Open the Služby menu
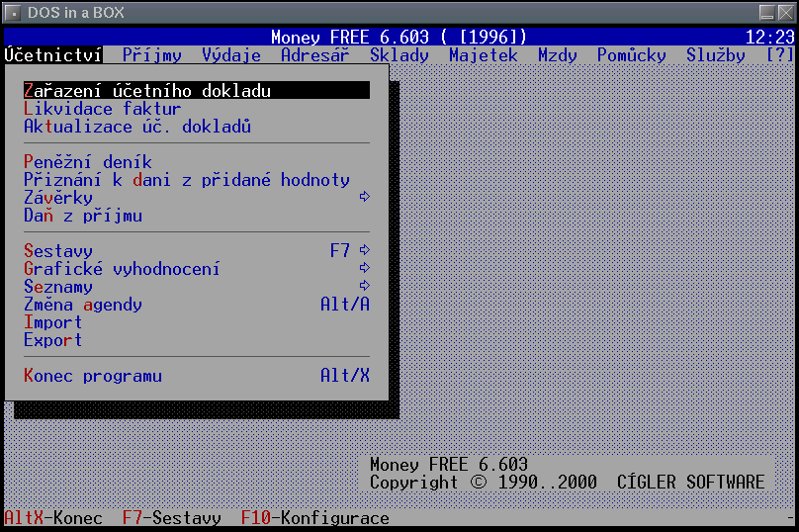799x532 pixels. 715,55
